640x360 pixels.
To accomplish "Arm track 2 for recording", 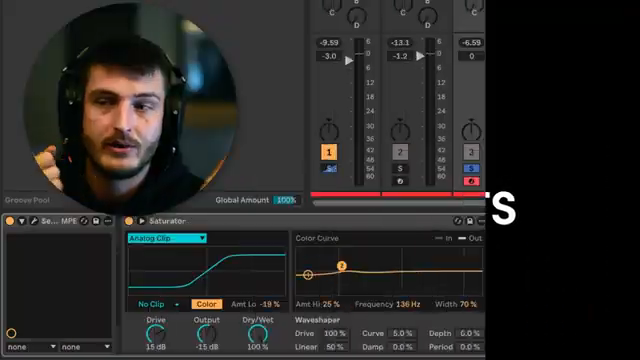I will tap(400, 181).
